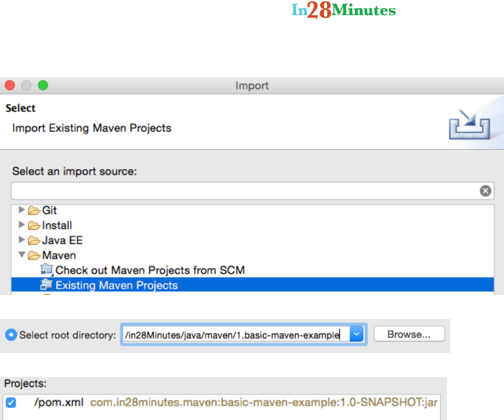504x420 pixels.
Task: Select the root directory radio button
Action: point(11,335)
